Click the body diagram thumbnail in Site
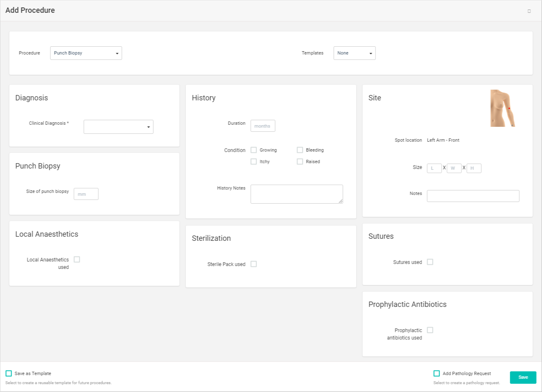 pyautogui.click(x=503, y=108)
